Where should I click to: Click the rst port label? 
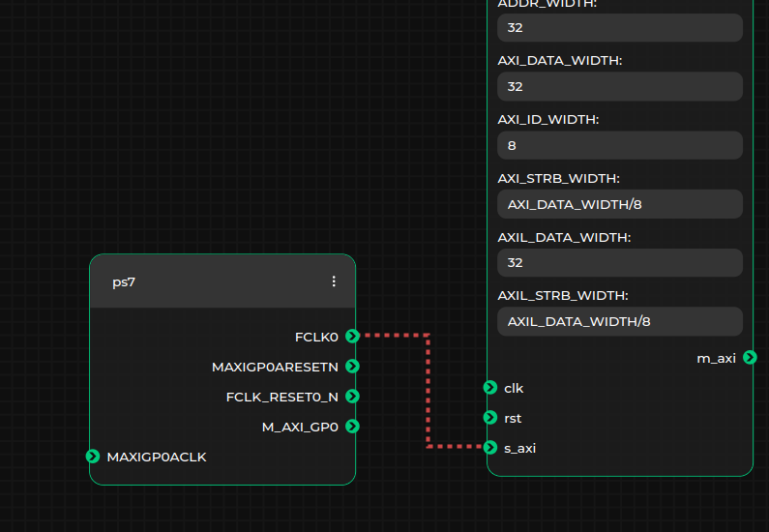pyautogui.click(x=513, y=418)
